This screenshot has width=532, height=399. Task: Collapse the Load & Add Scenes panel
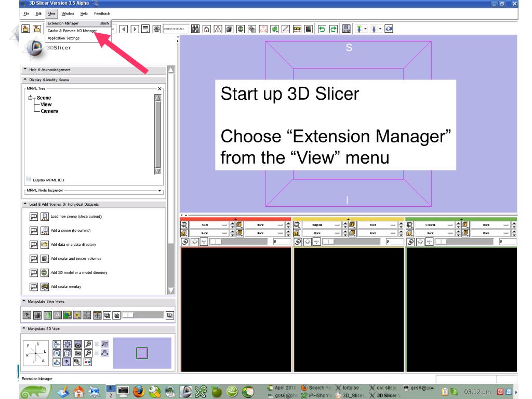[25, 204]
